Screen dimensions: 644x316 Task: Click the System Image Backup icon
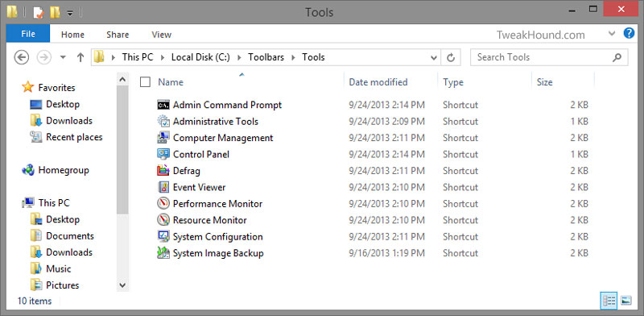[x=163, y=253]
